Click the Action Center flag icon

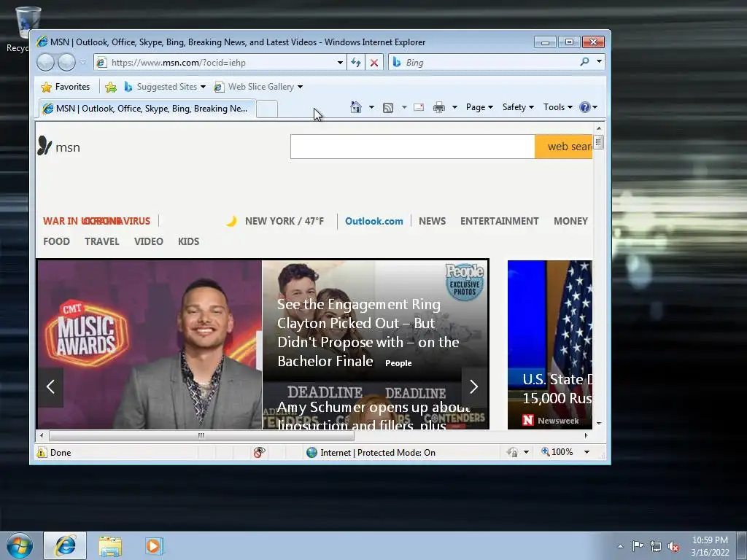(638, 545)
